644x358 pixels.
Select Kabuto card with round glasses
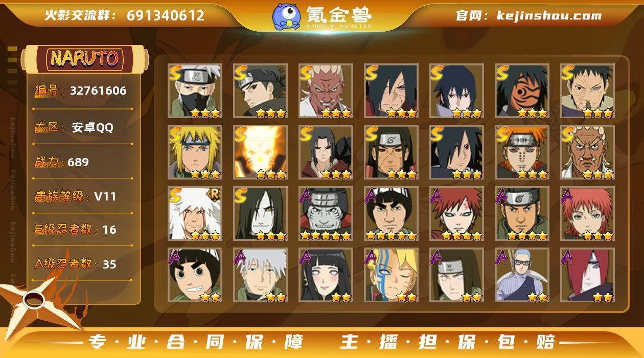point(522,275)
